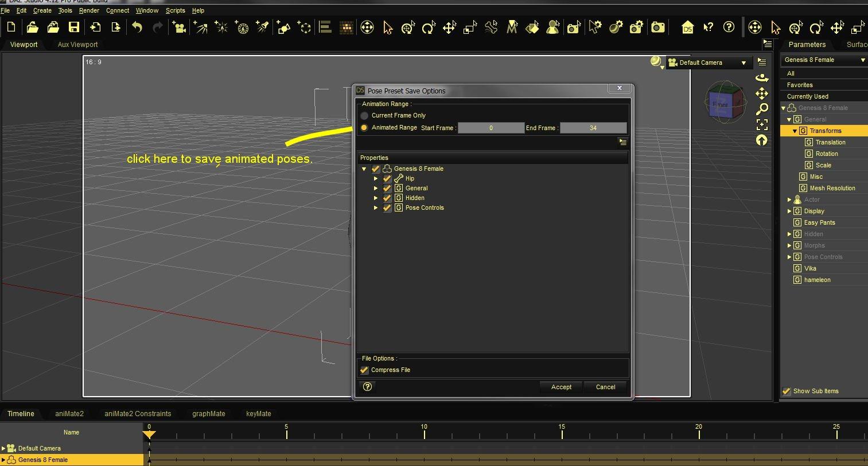Click the viewport draw style sphere icon
The image size is (868, 466).
[x=656, y=61]
